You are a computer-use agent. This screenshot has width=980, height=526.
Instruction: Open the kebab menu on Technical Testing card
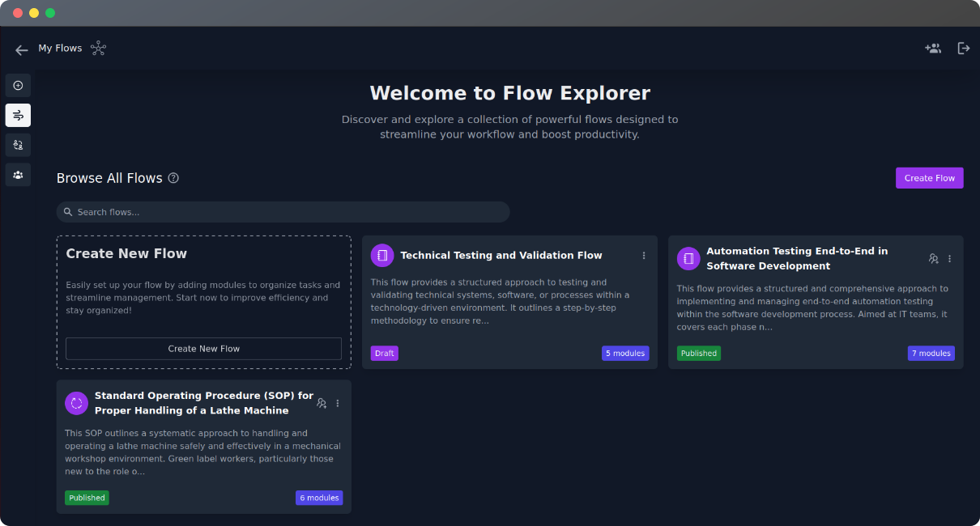[643, 255]
